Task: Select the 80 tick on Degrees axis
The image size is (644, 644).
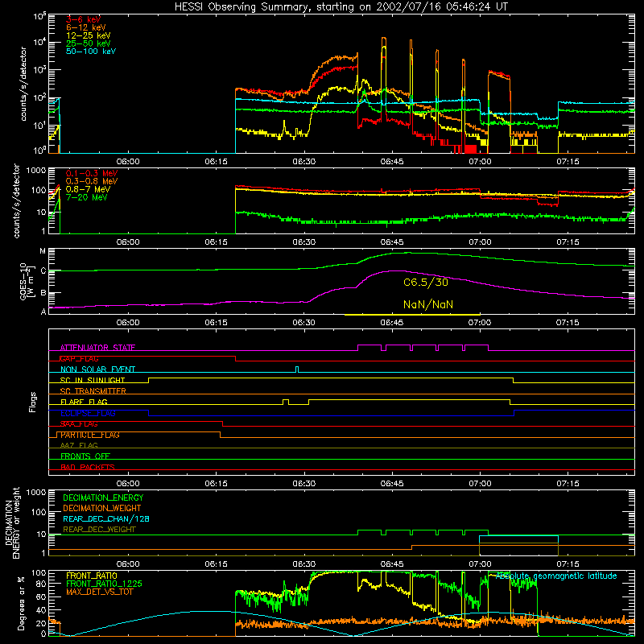Action: (42, 584)
